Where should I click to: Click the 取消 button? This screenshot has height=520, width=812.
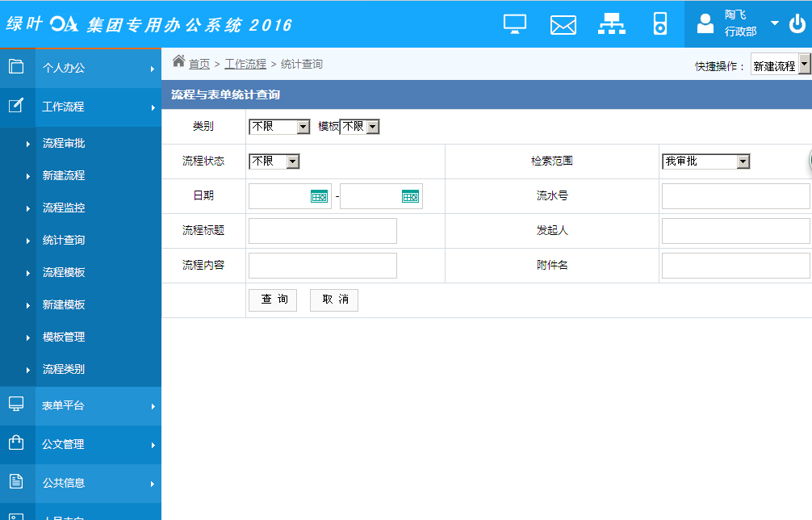(334, 300)
